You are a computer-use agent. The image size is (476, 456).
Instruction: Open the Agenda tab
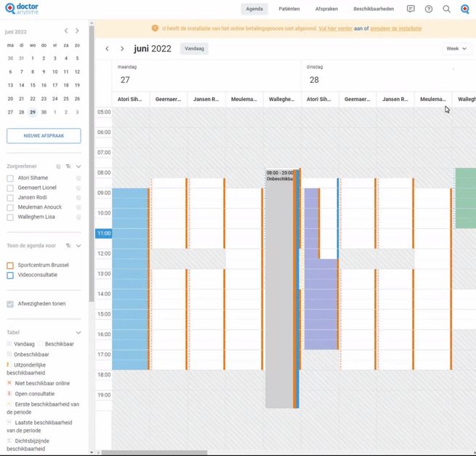[254, 9]
